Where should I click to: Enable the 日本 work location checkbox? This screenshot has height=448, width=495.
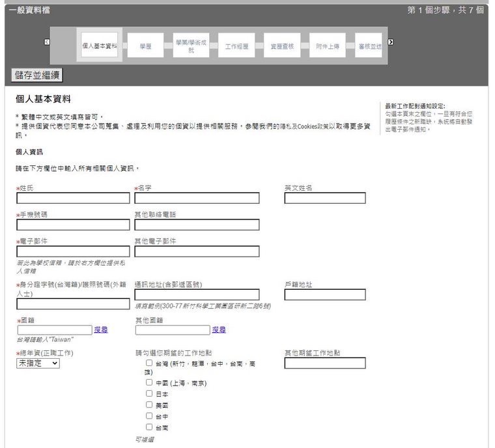[149, 394]
